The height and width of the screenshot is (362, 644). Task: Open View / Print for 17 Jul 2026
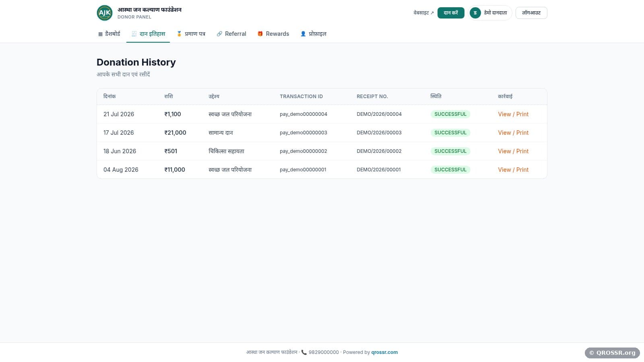[x=513, y=133]
